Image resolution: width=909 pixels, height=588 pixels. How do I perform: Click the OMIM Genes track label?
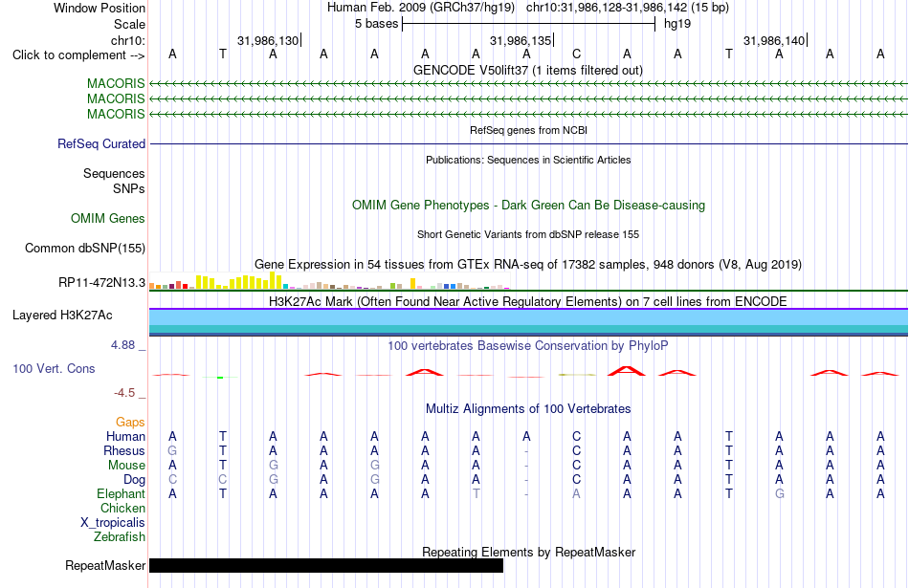pos(108,218)
